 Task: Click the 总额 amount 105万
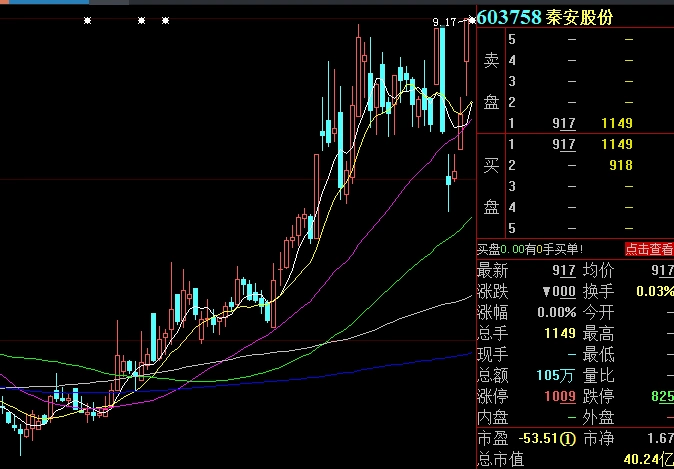[x=557, y=376]
